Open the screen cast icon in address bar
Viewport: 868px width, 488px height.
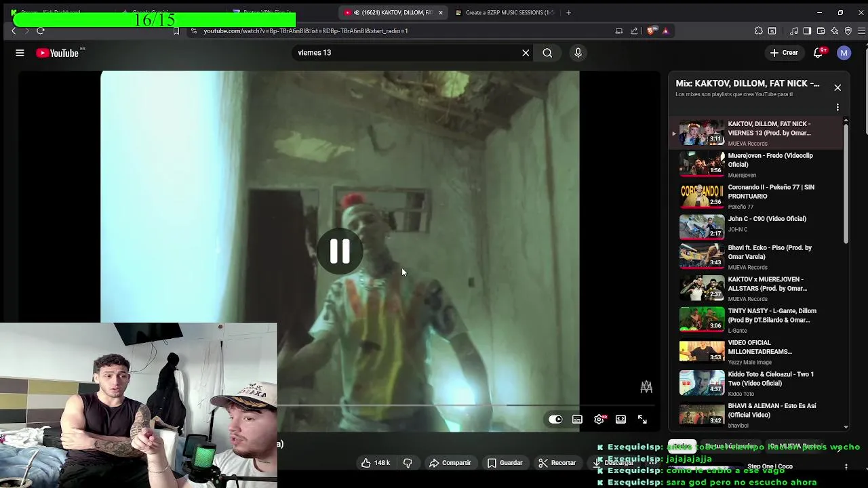coord(618,30)
